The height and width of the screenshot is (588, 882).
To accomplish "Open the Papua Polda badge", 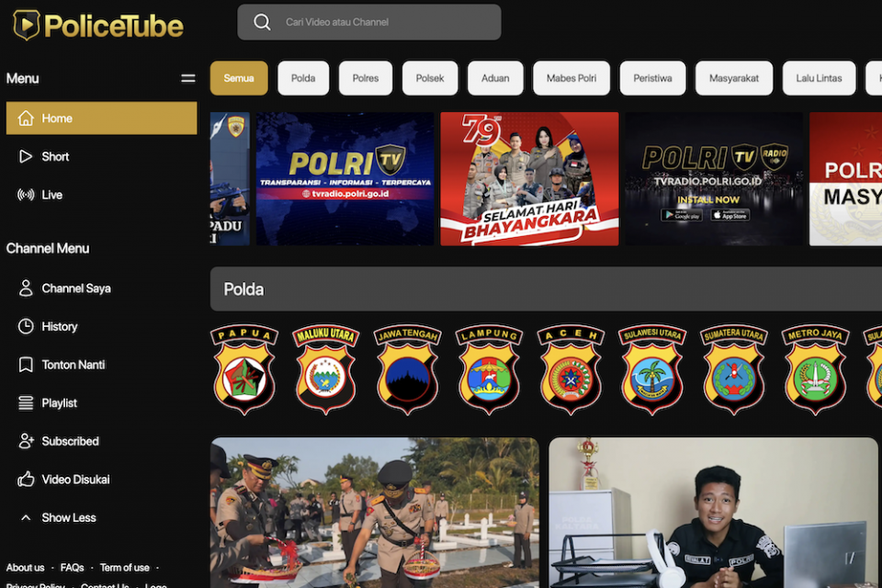I will pyautogui.click(x=243, y=369).
